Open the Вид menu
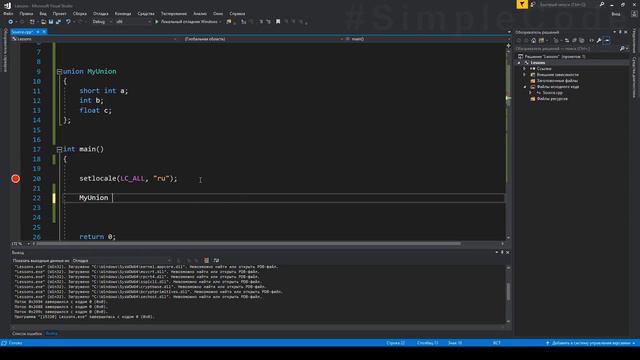This screenshot has width=640, height=360. coord(43,13)
